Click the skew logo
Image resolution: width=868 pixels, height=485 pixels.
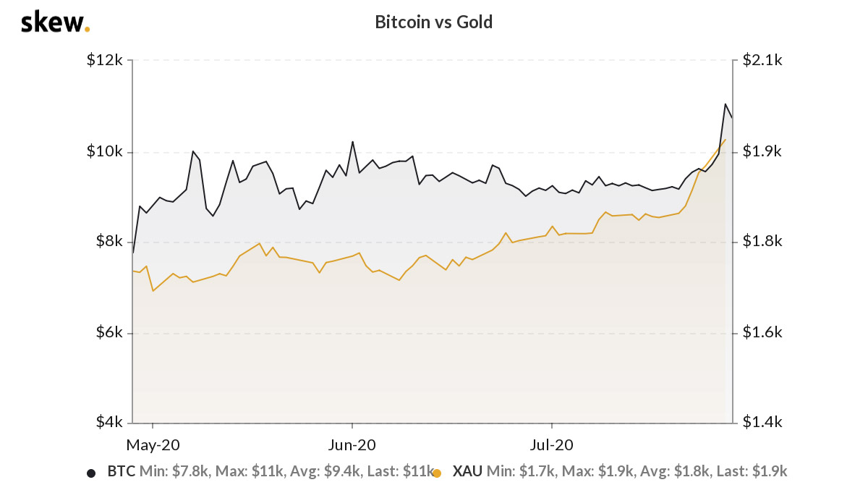(56, 22)
